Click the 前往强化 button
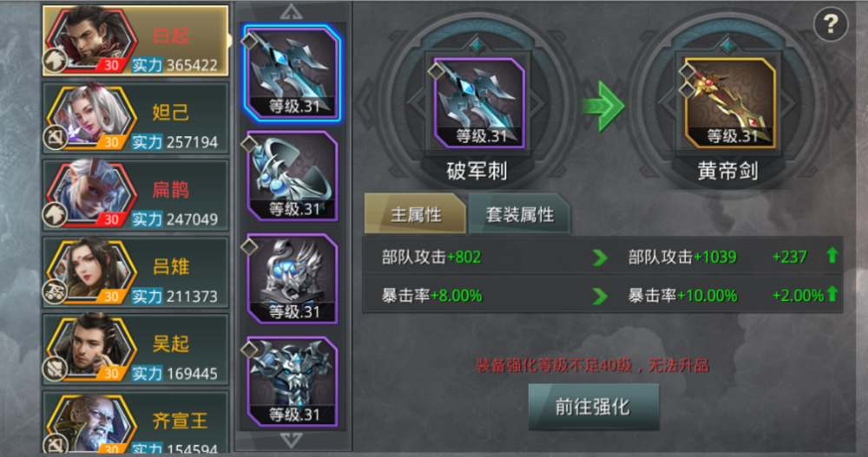Image resolution: width=868 pixels, height=457 pixels. tap(594, 407)
